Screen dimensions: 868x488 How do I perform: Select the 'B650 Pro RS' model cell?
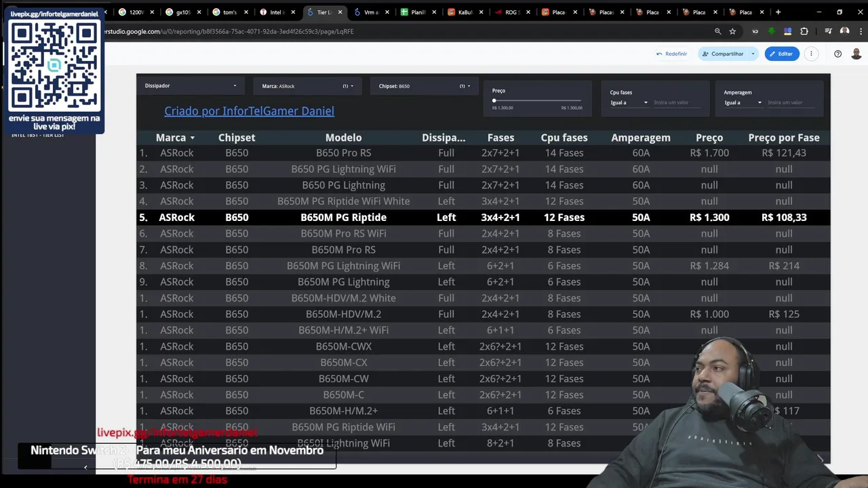(343, 153)
